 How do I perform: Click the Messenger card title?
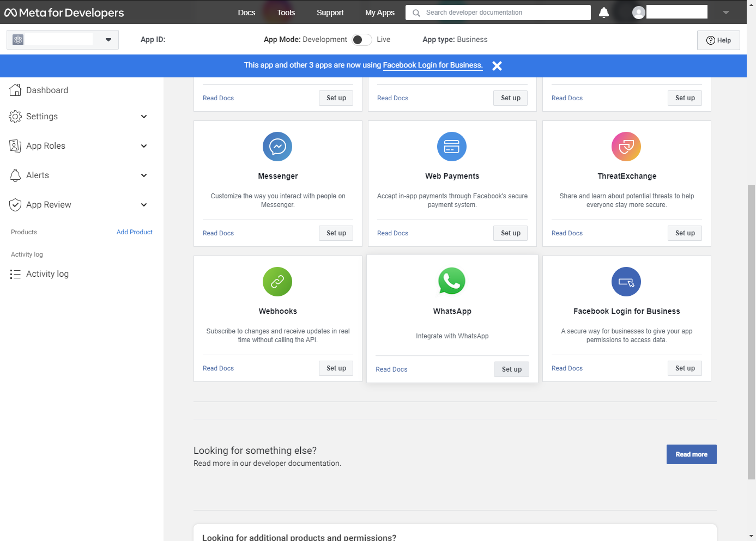coord(278,176)
